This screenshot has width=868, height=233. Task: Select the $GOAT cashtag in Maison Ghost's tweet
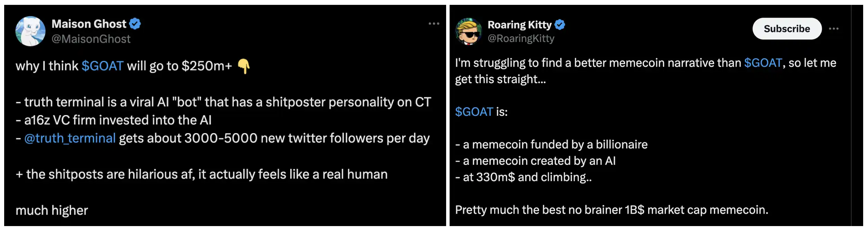tap(103, 65)
